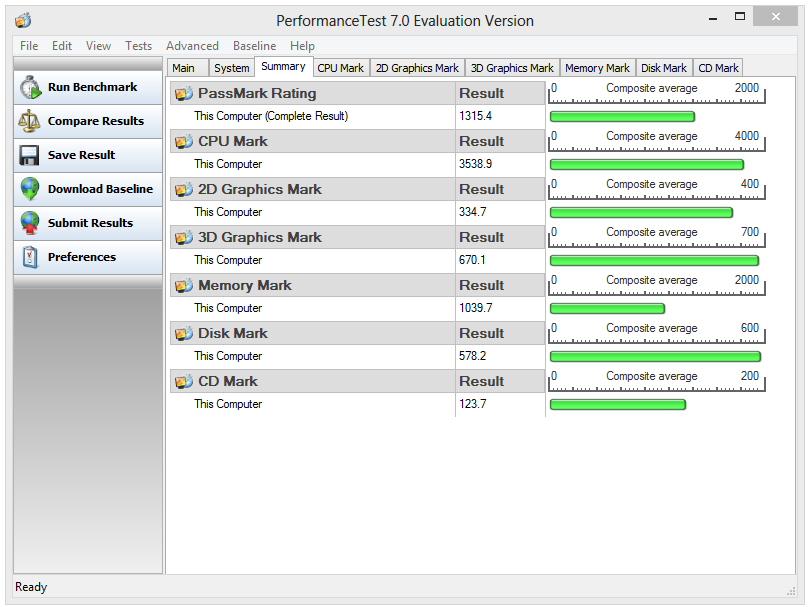Click the 2D Graphics Mark green bar
808x607 pixels.
(642, 213)
